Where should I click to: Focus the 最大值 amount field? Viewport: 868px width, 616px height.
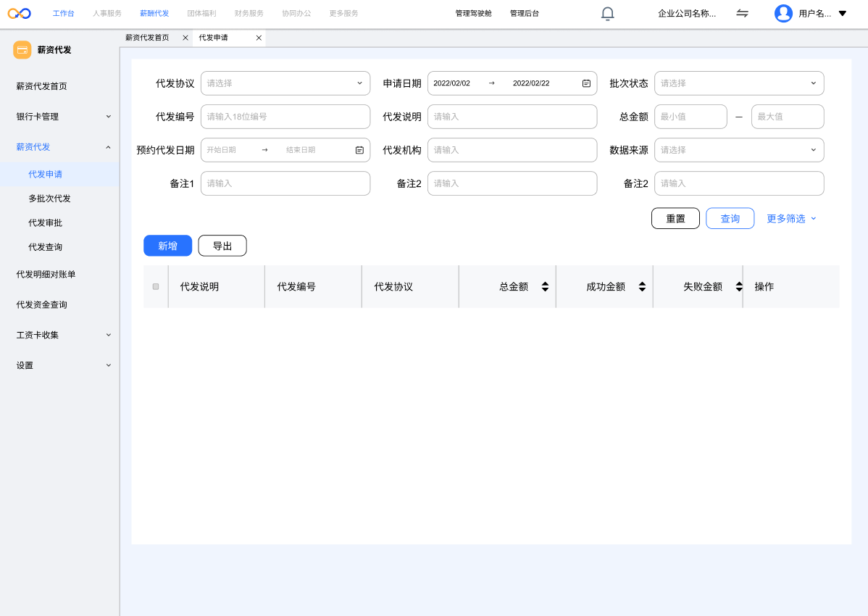pyautogui.click(x=787, y=117)
